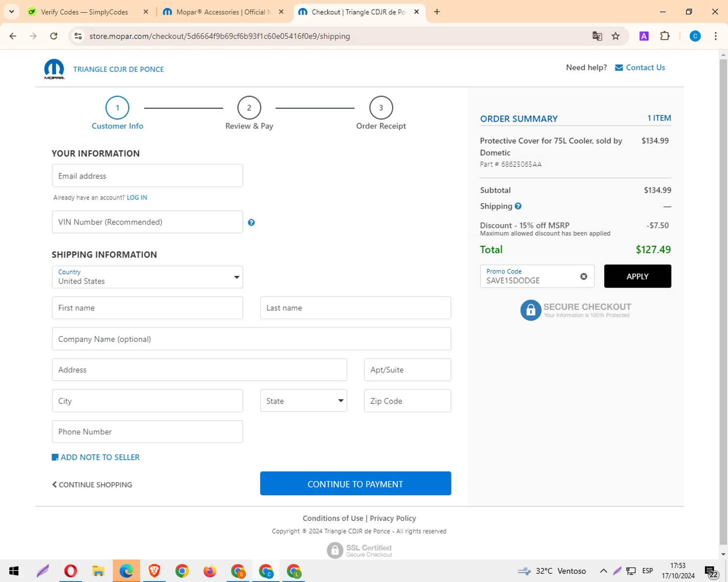
Task: Show the Shipping info help icon
Action: coord(518,206)
